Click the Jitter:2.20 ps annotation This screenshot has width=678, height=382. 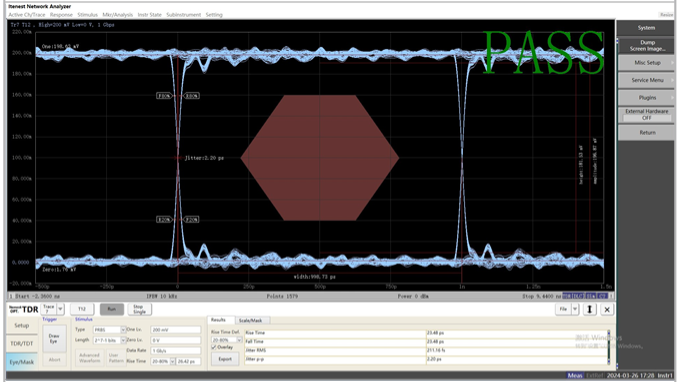coord(204,158)
